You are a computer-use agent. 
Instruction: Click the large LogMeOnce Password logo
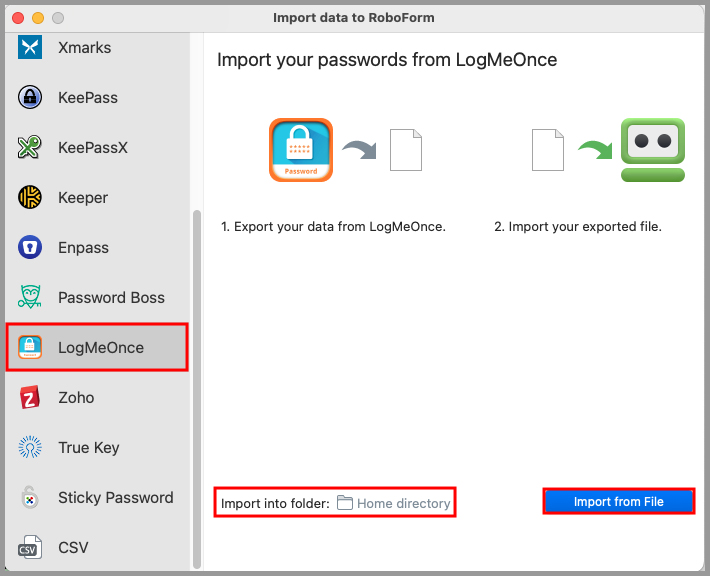click(301, 150)
